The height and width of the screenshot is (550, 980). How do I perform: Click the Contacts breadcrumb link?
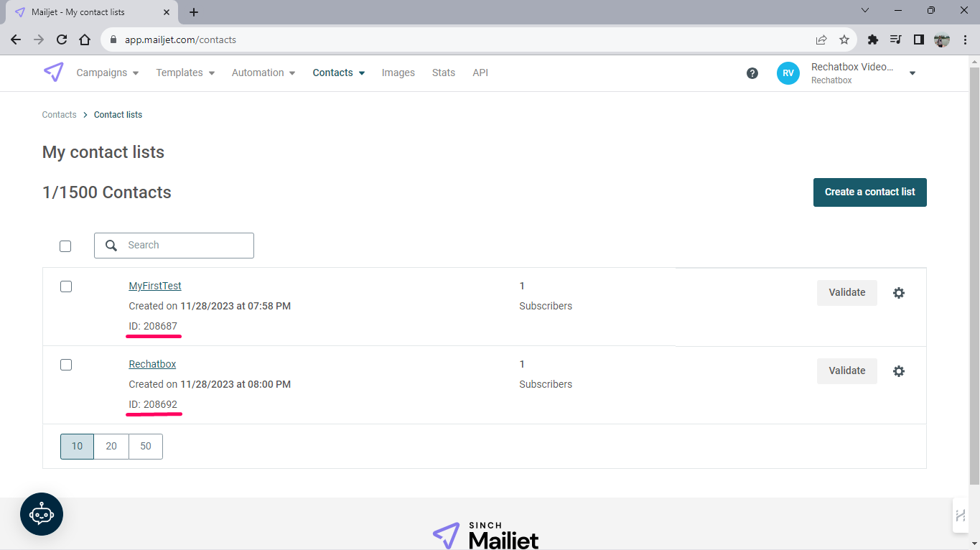[60, 115]
